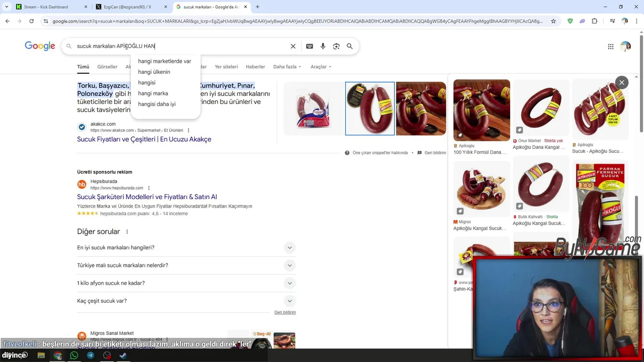Open more options for the akakce.com result
Image resolution: width=644 pixels, height=362 pixels.
(189, 130)
